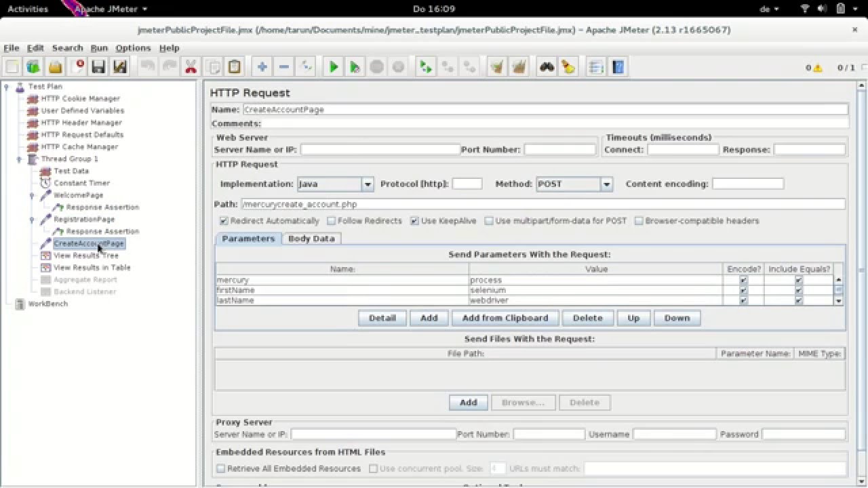Save the test plan with floppy icon
Screen dimensions: 868x488
(98, 66)
